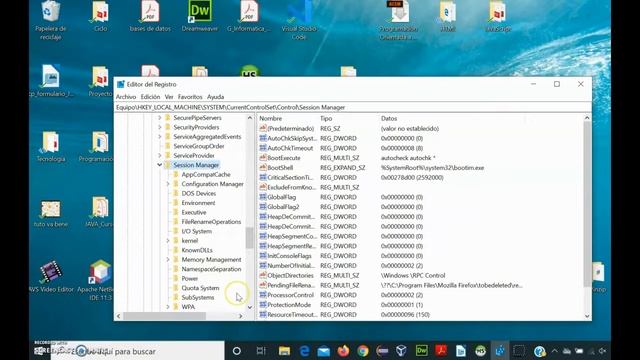Expand the Configuration Manager key
The width and height of the screenshot is (640, 360).
coord(168,184)
